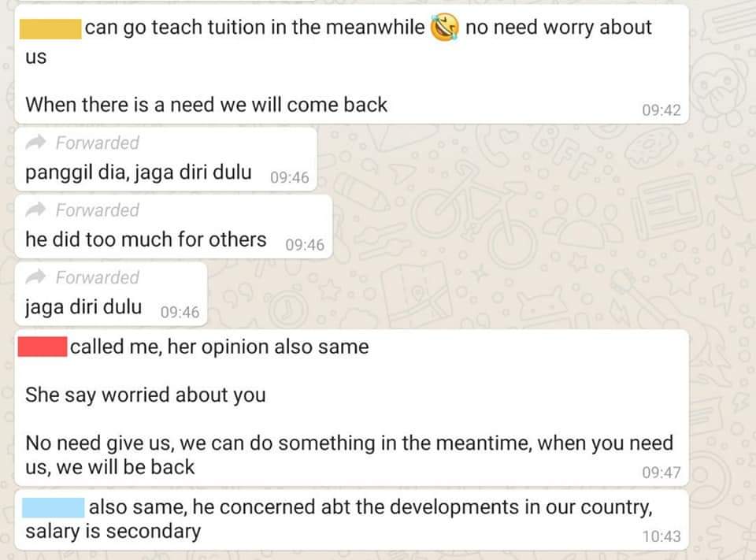
Task: Click the 'Forwarded' label above 'he did too much'
Action: 98,210
